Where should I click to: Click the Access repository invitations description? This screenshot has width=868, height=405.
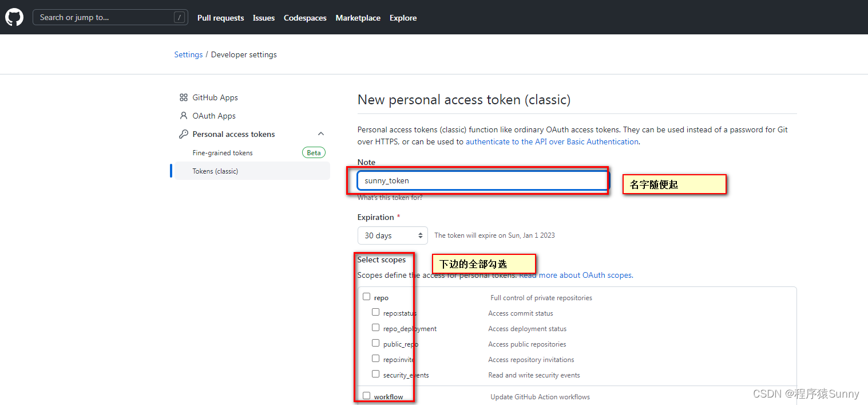(x=531, y=360)
